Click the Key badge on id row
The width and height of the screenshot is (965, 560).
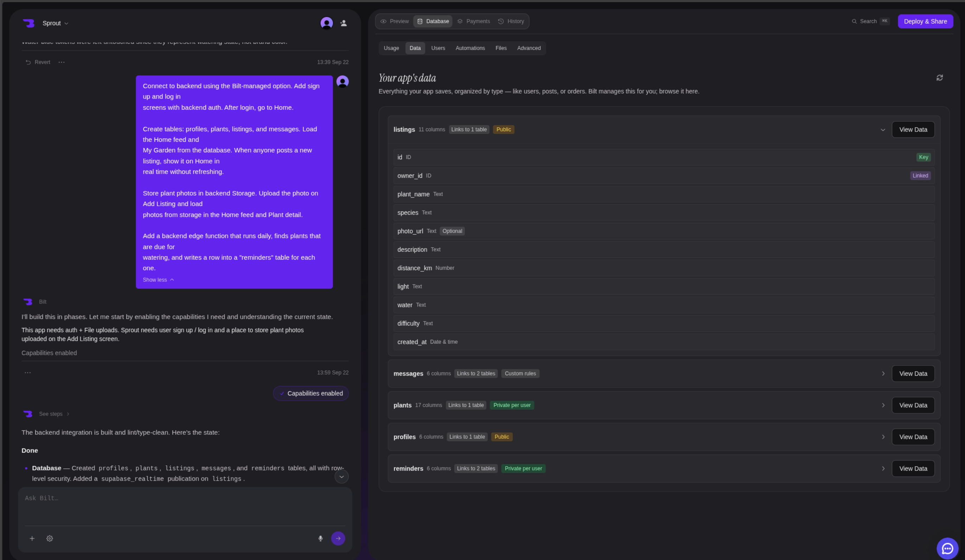[x=923, y=157]
